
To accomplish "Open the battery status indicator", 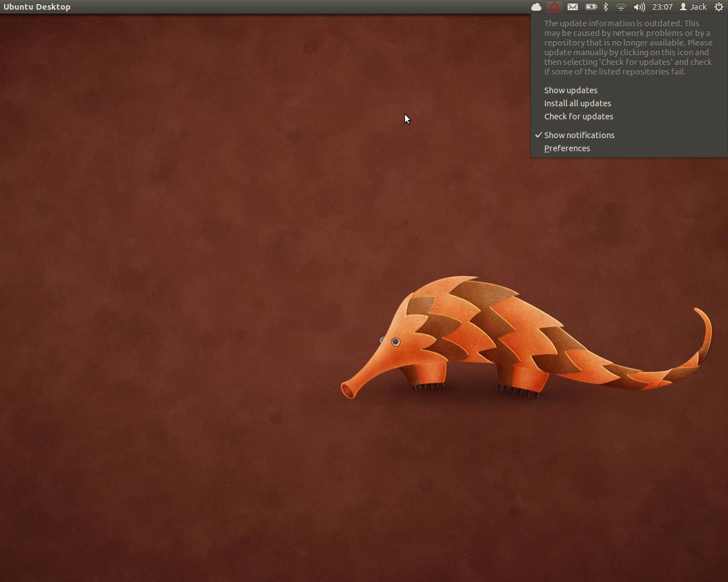I will pos(591,7).
